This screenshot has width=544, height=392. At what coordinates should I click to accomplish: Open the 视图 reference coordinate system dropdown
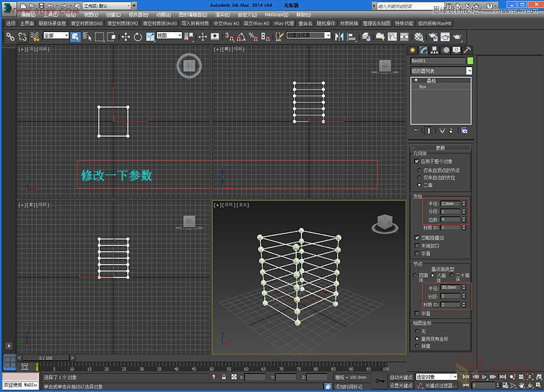coord(171,37)
